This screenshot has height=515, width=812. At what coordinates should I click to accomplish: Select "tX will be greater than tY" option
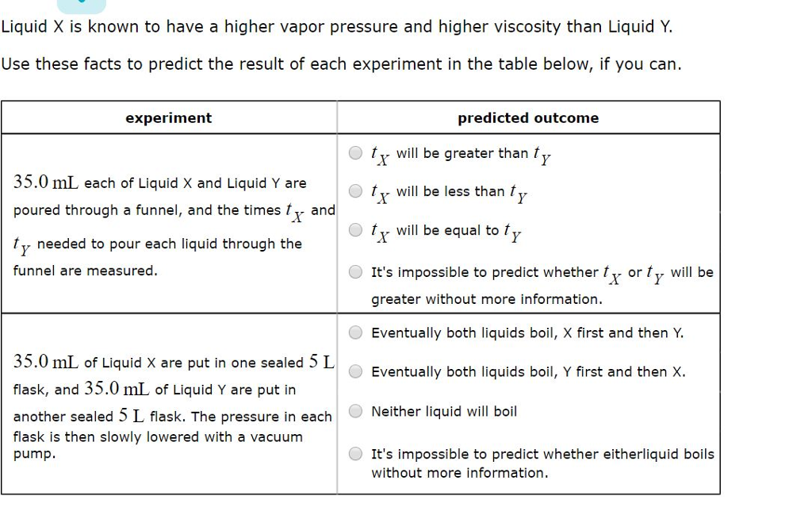[355, 152]
